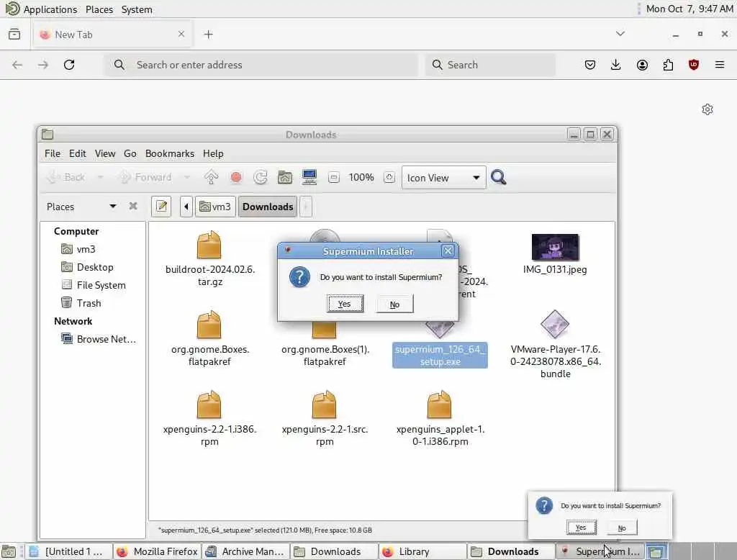Click the Back button in file manager
Viewport: 737px width, 560px height.
pos(66,177)
